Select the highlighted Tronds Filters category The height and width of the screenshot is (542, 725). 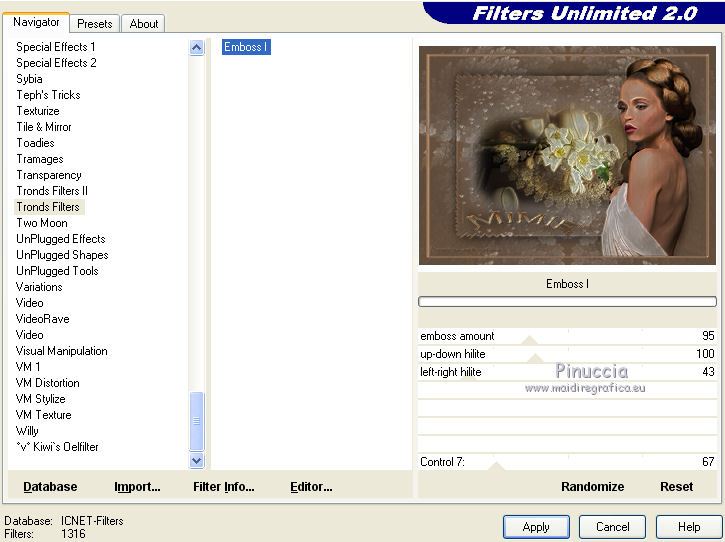pos(48,207)
